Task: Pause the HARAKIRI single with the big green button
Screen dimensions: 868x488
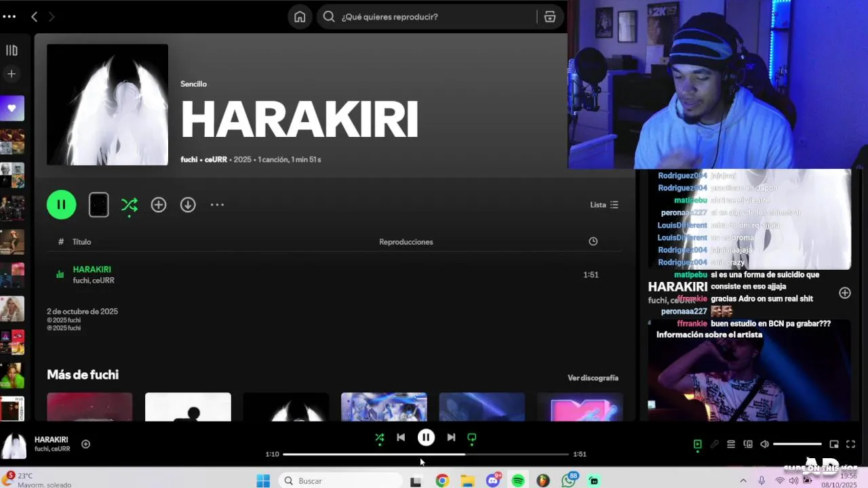Action: point(61,205)
